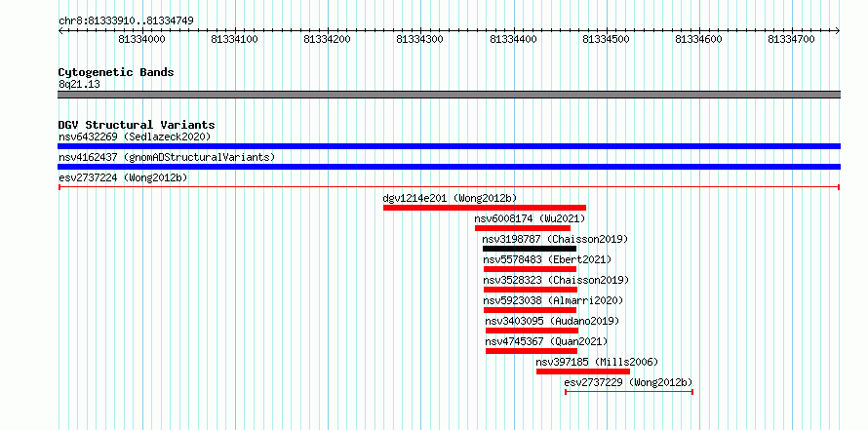Viewport: 868px width, 430px height.
Task: Click the thin red esv2737224 span line
Action: pos(449,187)
